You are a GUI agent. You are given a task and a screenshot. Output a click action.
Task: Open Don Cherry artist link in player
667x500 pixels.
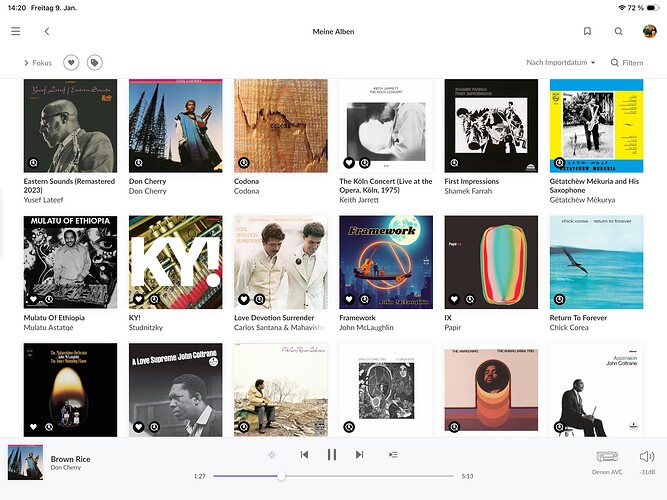click(x=65, y=468)
